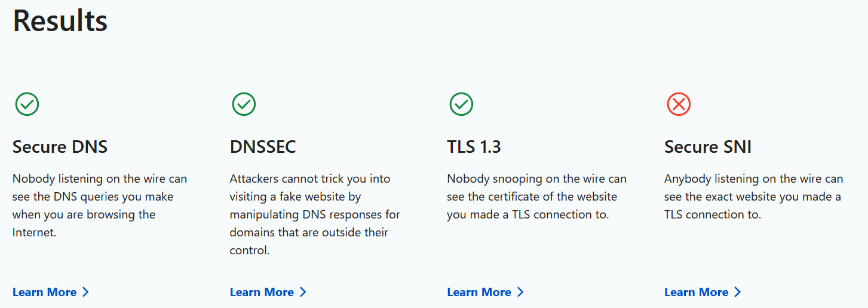Click the Results page heading
The image size is (868, 308).
pyautogui.click(x=60, y=20)
